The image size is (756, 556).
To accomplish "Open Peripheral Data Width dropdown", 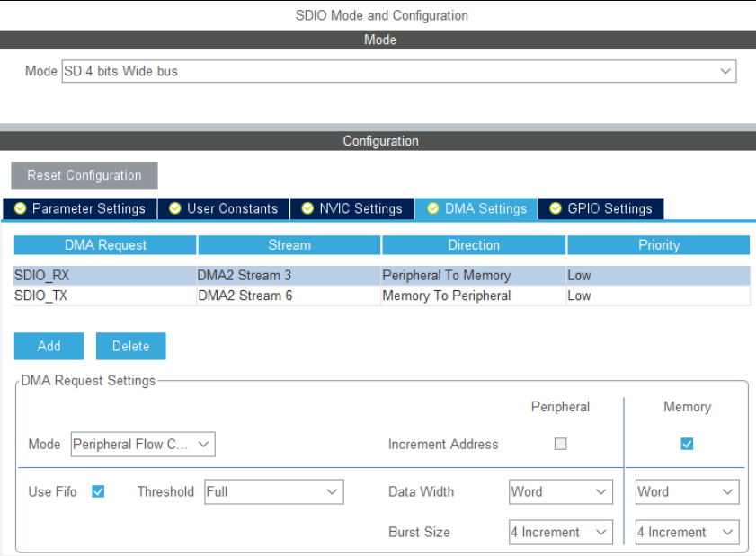I will [x=561, y=491].
